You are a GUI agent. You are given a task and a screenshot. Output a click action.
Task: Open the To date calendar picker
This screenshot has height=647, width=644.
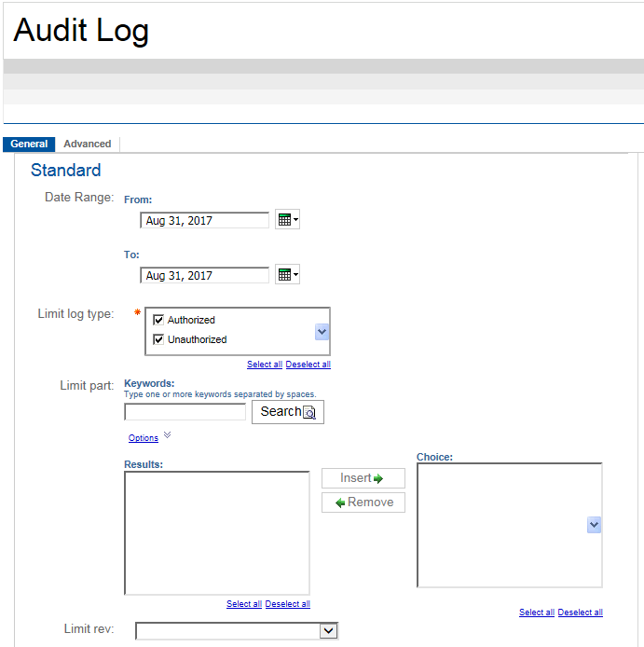(287, 275)
